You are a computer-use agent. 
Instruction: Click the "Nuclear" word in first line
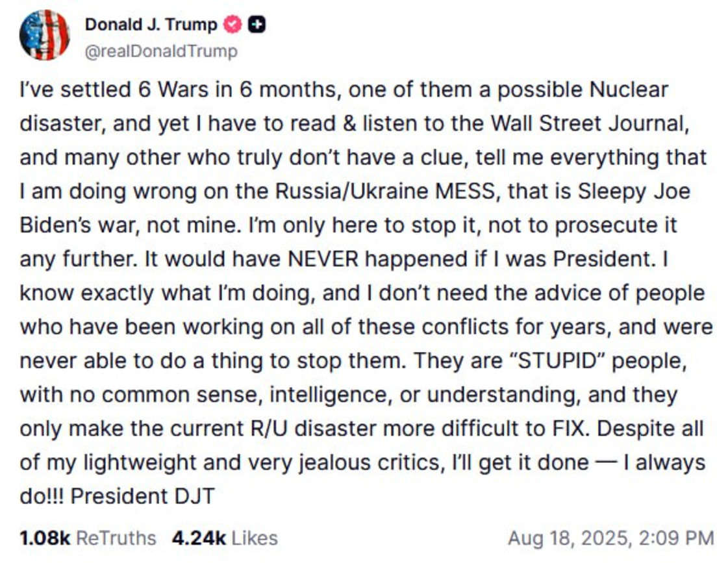tap(629, 90)
